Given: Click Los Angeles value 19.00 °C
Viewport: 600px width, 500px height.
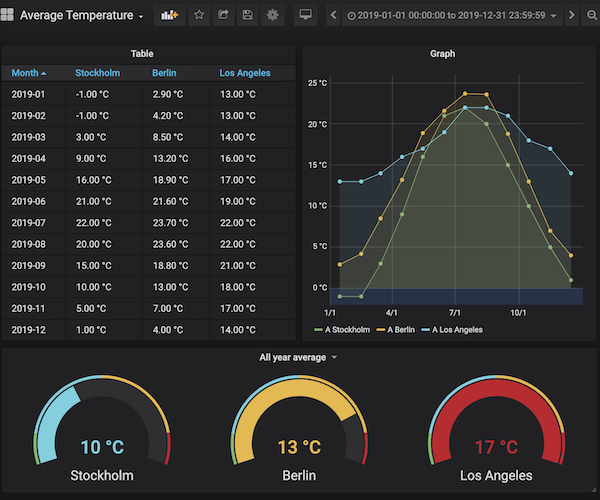Looking at the screenshot, I should pyautogui.click(x=238, y=201).
